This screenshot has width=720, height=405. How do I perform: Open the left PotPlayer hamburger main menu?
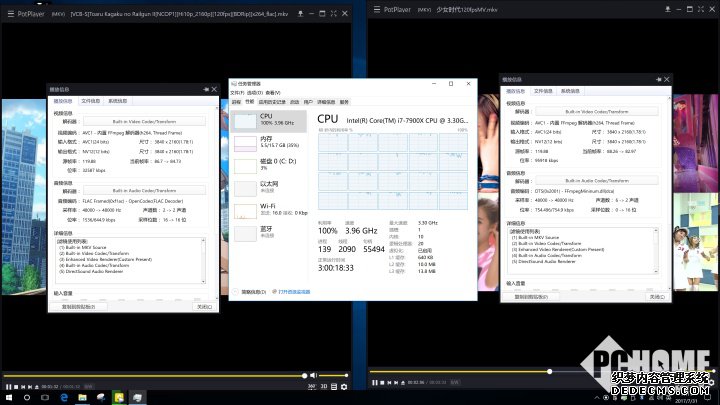coord(11,14)
